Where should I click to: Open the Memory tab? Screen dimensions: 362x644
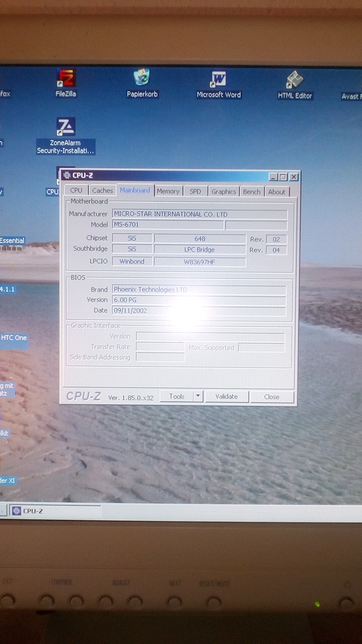click(168, 191)
